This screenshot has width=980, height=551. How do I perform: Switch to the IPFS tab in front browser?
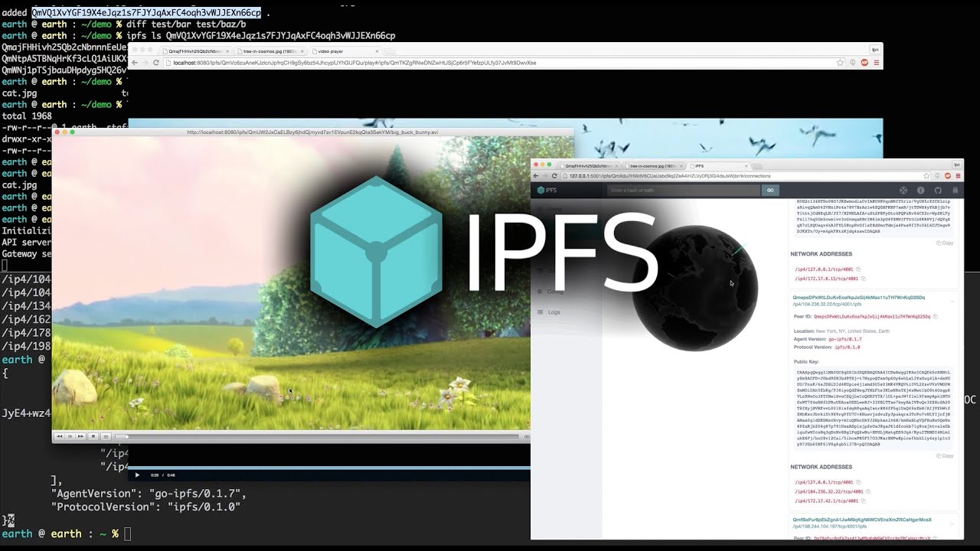coord(717,165)
